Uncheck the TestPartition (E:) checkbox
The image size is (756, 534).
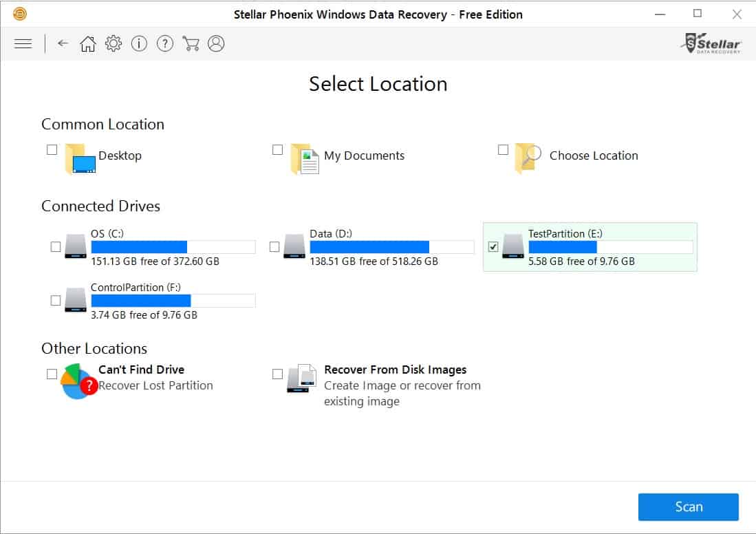(x=493, y=246)
